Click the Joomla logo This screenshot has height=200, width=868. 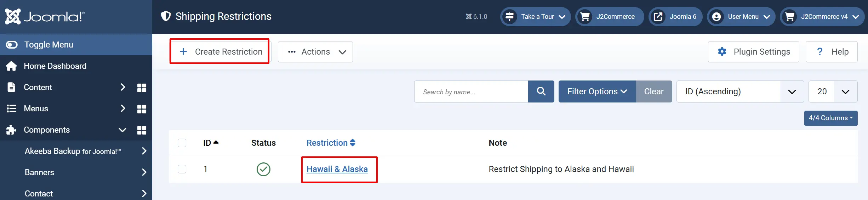click(x=45, y=16)
